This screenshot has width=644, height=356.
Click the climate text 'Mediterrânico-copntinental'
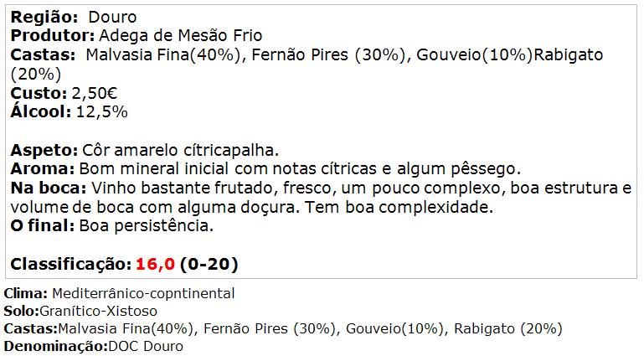pos(143,293)
